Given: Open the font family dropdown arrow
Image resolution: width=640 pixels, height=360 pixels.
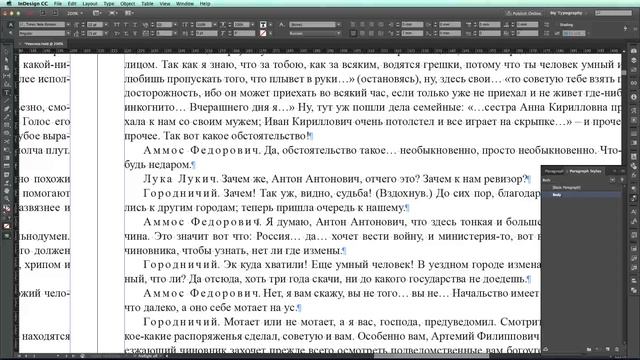Looking at the screenshot, I should click(68, 25).
